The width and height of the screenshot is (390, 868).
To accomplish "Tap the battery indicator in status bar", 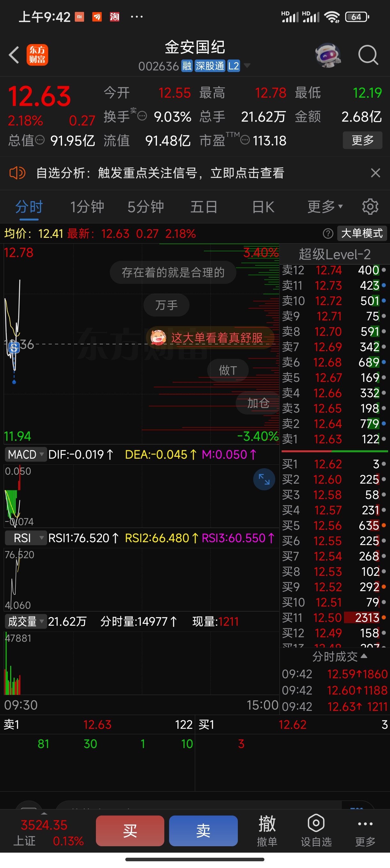I will [x=357, y=17].
